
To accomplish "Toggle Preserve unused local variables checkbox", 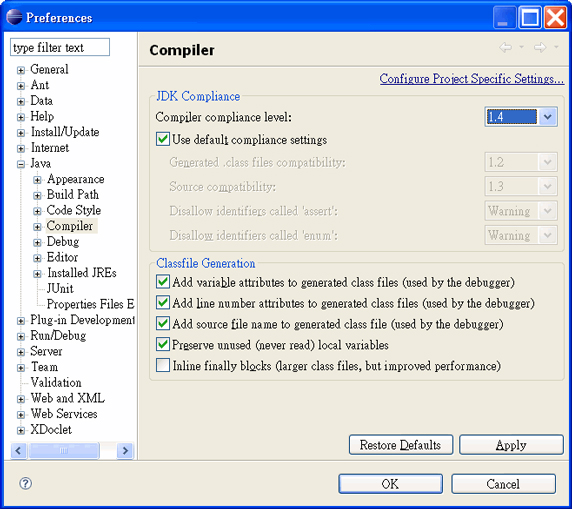I will pos(163,344).
